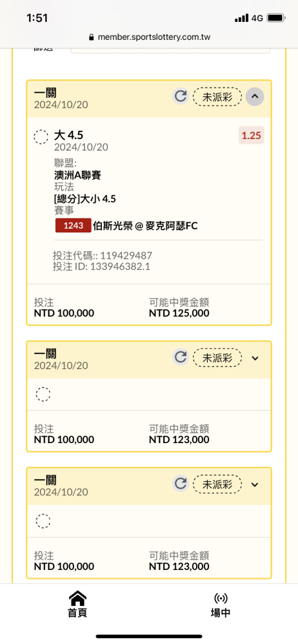Expand the third bet card's details chevron
298x644 pixels.
[x=255, y=485]
